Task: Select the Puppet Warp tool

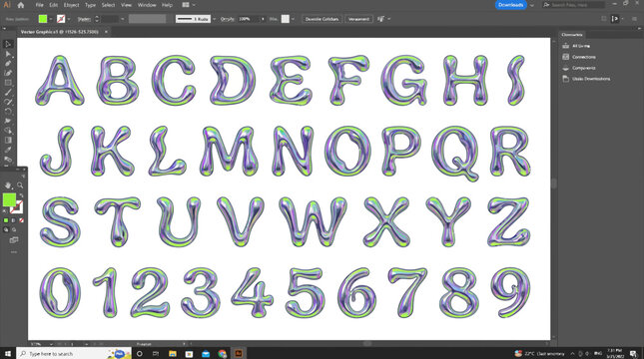Action: (8, 121)
